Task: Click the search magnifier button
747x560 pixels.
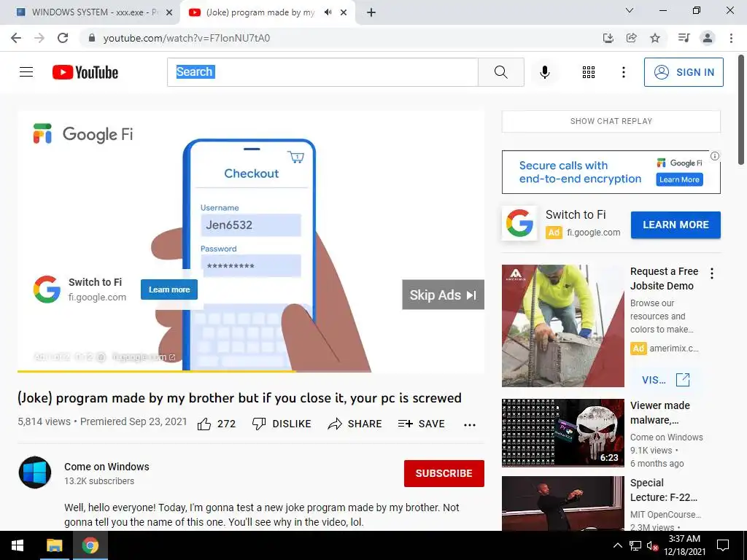Action: (500, 72)
